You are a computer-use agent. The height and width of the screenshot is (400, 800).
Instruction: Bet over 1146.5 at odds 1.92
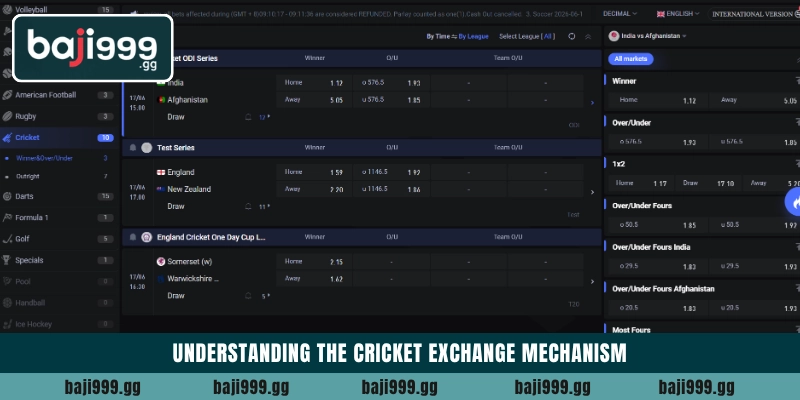[x=391, y=172]
